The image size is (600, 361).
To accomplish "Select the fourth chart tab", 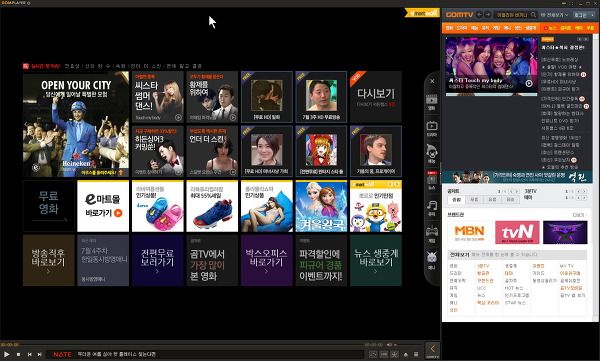I will [x=510, y=199].
